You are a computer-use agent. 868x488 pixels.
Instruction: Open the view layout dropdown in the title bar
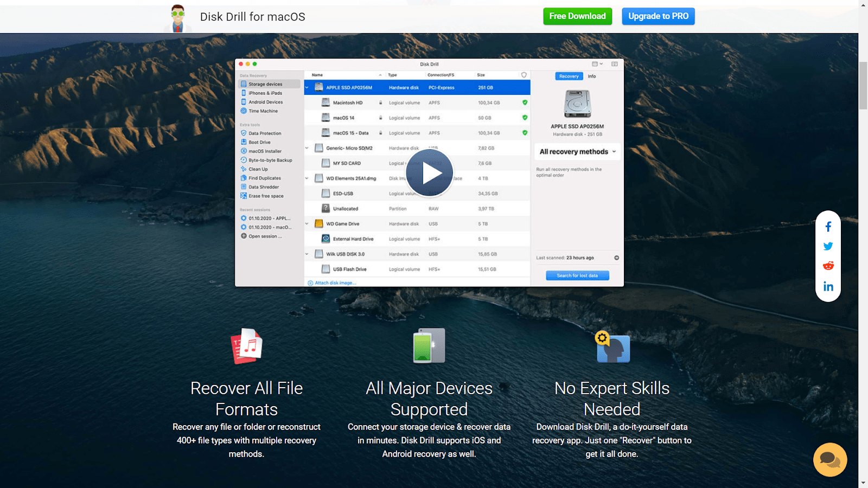click(597, 64)
